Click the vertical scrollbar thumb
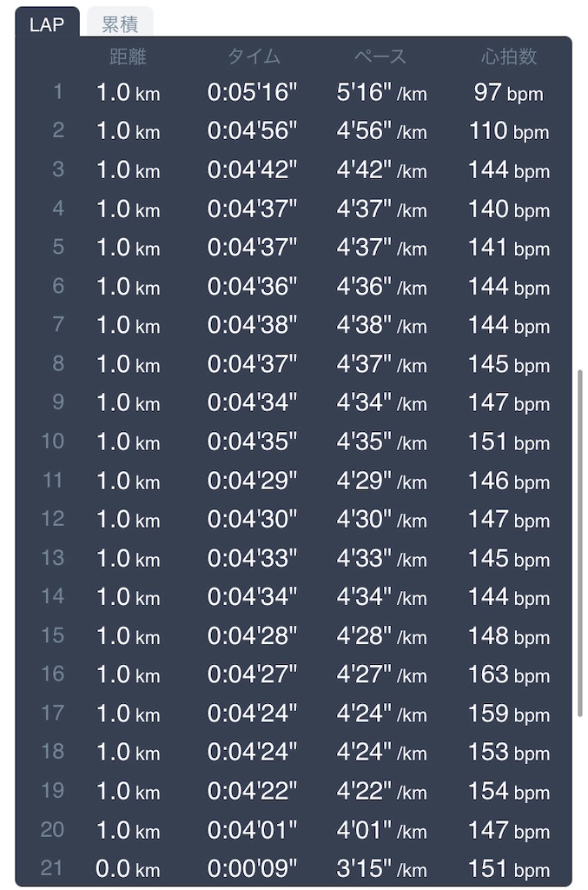The width and height of the screenshot is (588, 890). pyautogui.click(x=579, y=543)
